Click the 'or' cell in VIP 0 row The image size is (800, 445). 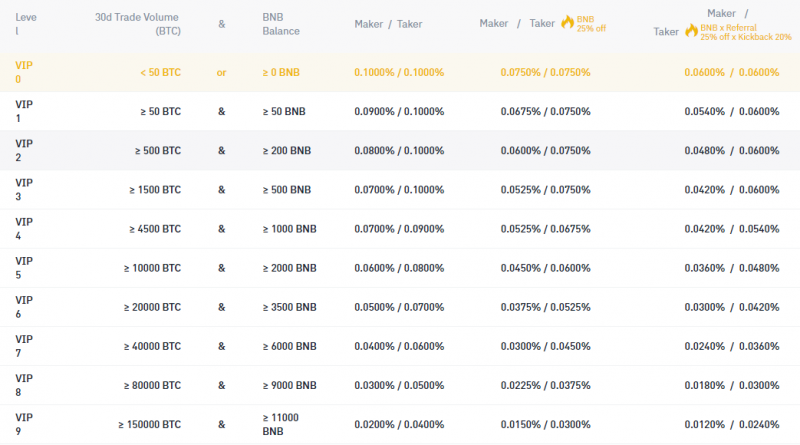(x=221, y=72)
